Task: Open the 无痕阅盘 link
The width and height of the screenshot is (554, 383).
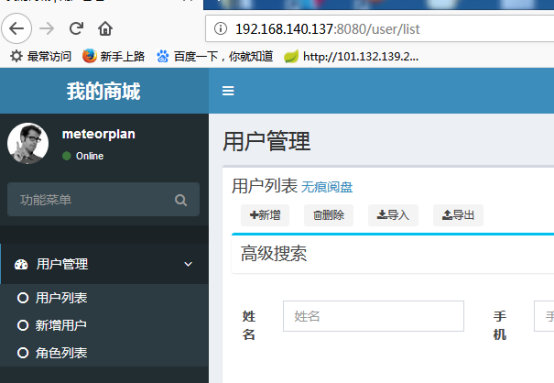Action: click(x=327, y=187)
